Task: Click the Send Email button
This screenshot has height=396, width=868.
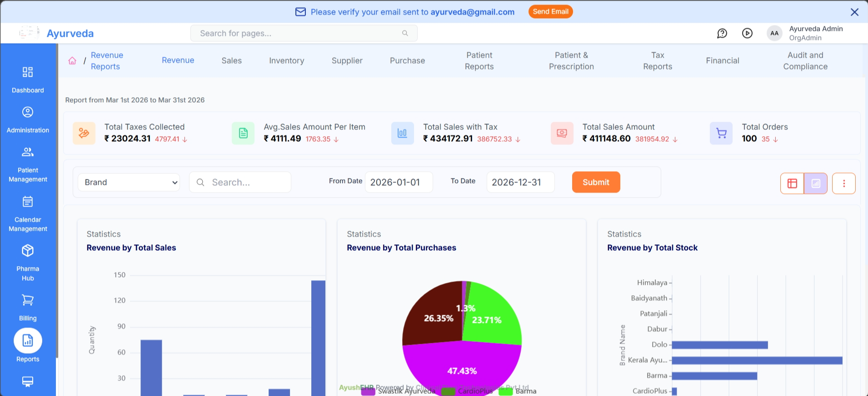Action: coord(550,12)
